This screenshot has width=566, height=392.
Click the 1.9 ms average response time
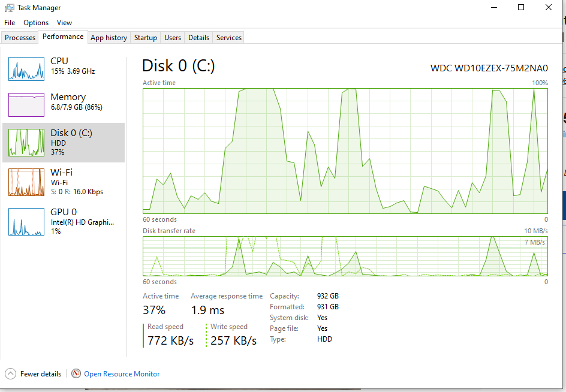[x=207, y=310]
